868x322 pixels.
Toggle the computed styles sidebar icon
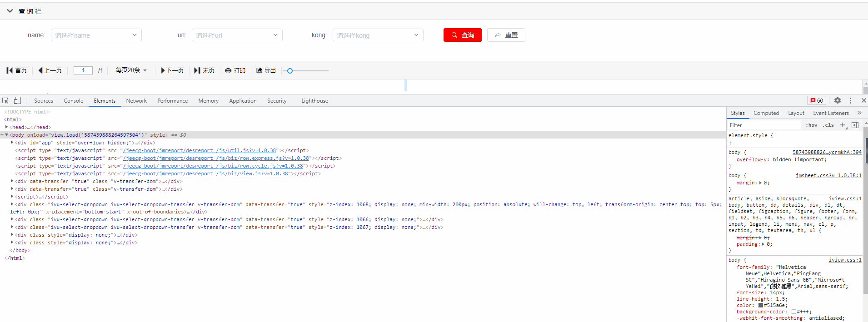pos(855,125)
